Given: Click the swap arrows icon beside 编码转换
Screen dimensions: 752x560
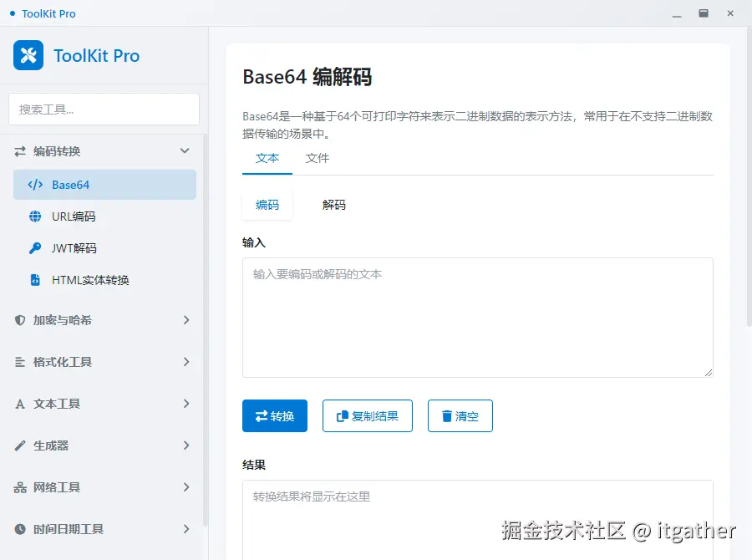Looking at the screenshot, I should (20, 151).
